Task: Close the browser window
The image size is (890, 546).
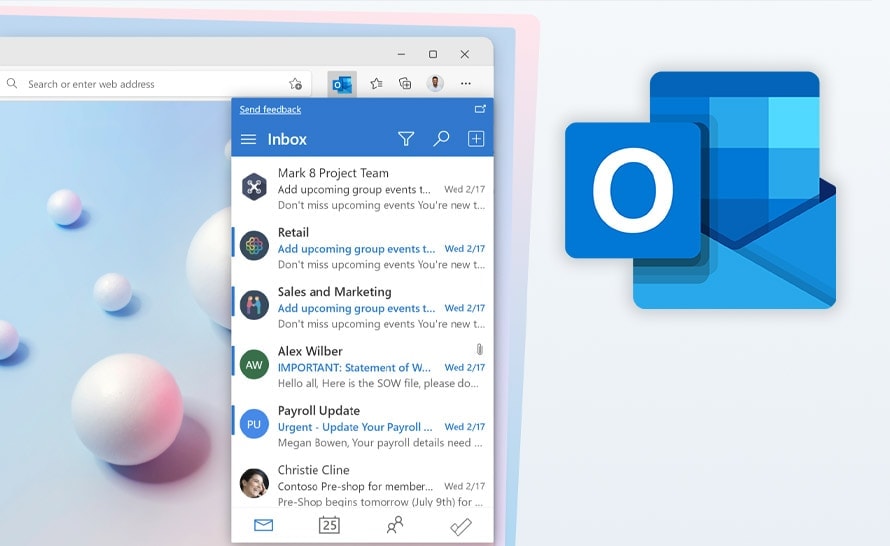Action: [x=465, y=54]
